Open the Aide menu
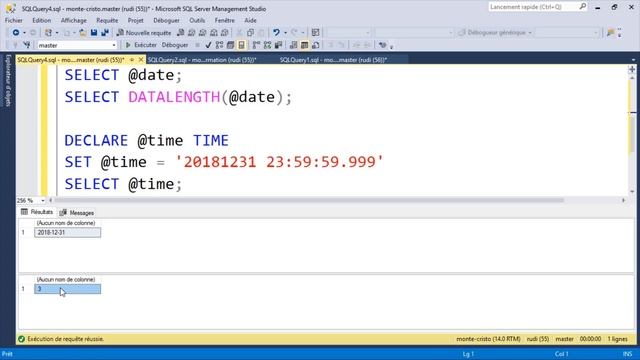The image size is (640, 360). (x=250, y=20)
